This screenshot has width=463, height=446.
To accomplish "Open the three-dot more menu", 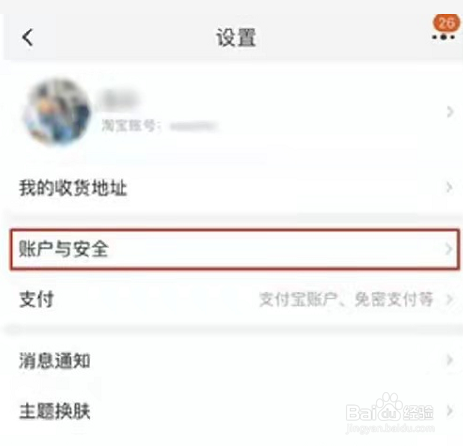I will pyautogui.click(x=443, y=37).
